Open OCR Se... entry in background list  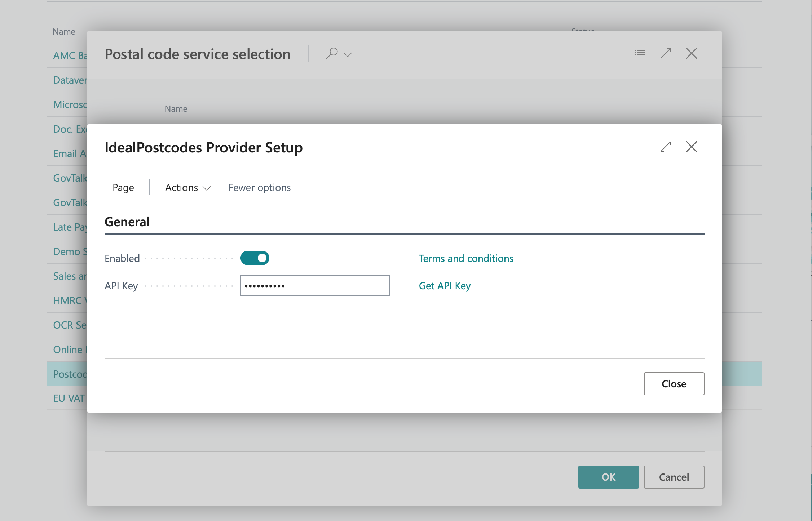pos(70,325)
